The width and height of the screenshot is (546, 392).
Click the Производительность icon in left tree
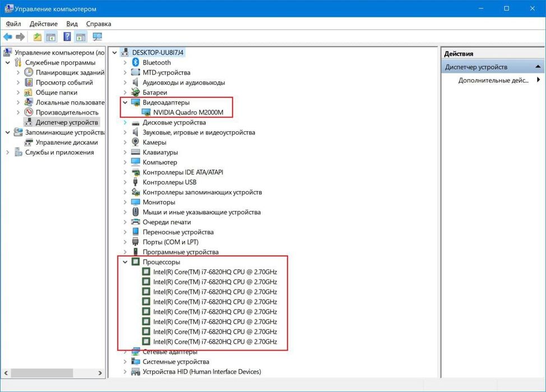[x=29, y=112]
